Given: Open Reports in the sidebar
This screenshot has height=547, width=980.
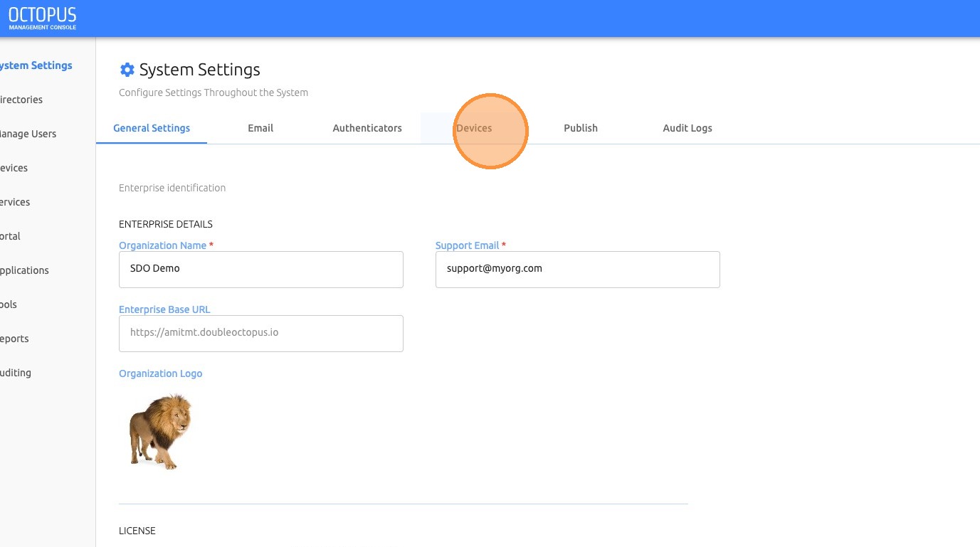Looking at the screenshot, I should (14, 339).
